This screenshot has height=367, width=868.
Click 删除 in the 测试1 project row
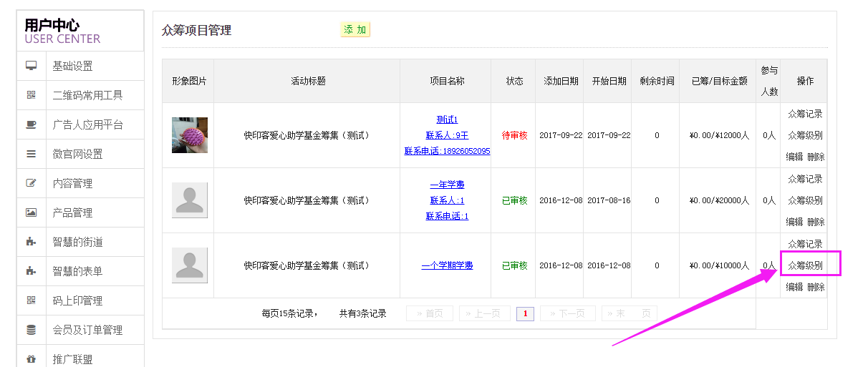pos(816,157)
